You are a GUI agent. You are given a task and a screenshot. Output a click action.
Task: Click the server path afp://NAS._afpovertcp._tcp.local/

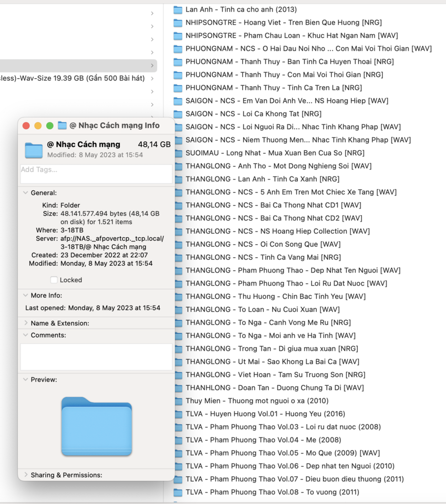(x=112, y=238)
